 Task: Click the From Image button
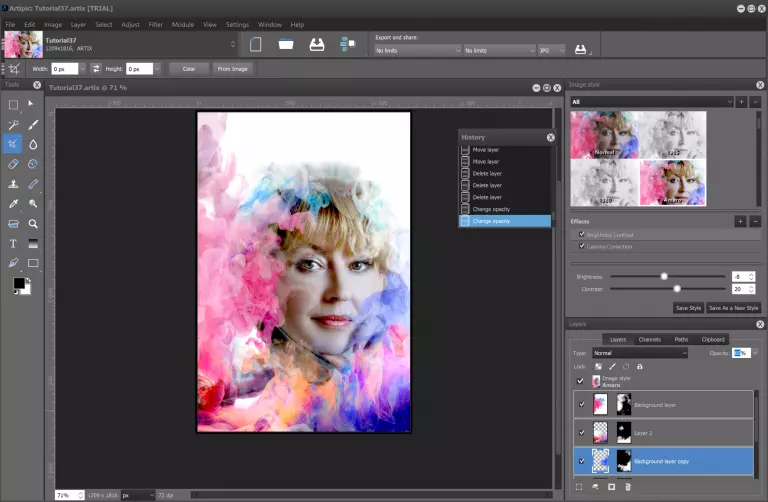coord(232,68)
